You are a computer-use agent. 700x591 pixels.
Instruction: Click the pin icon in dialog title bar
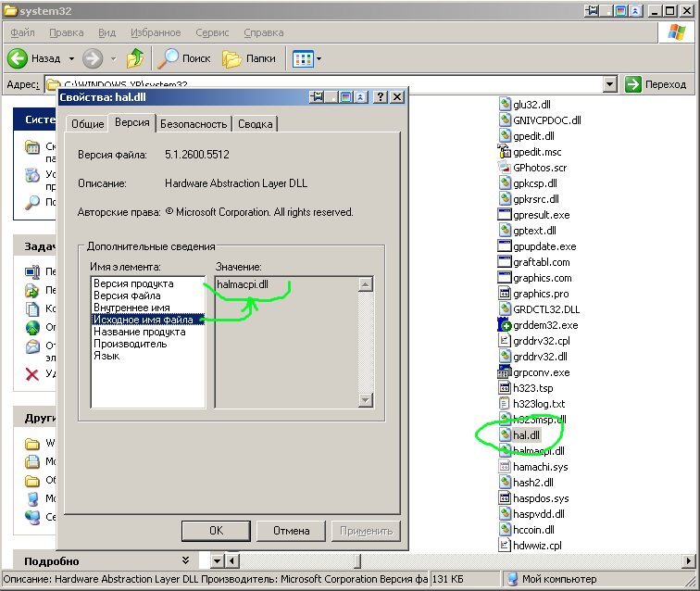pos(317,97)
